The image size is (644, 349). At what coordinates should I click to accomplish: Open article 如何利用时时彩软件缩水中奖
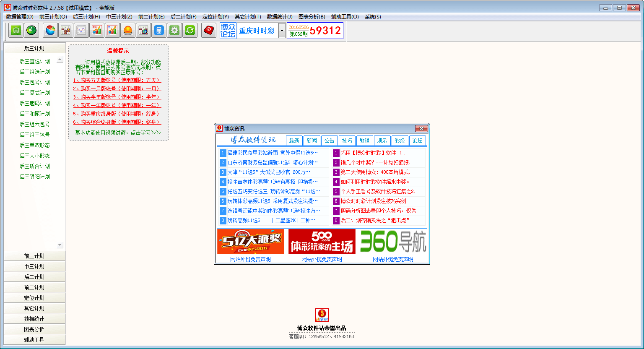coord(375,182)
